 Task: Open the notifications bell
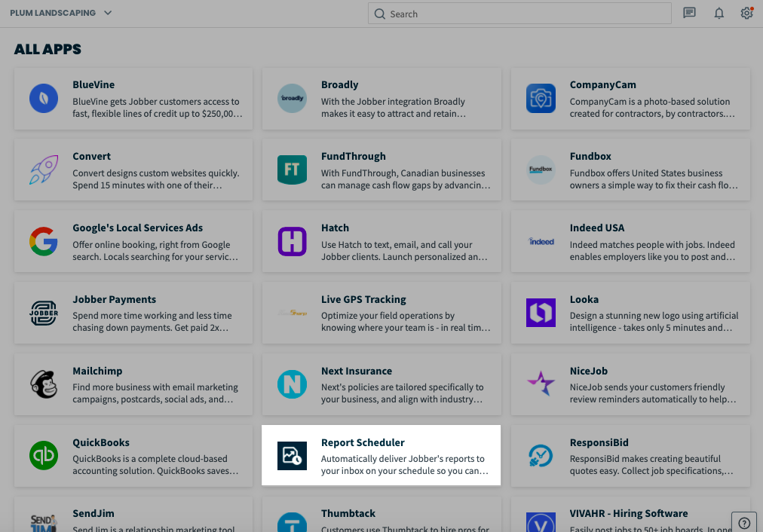coord(719,13)
